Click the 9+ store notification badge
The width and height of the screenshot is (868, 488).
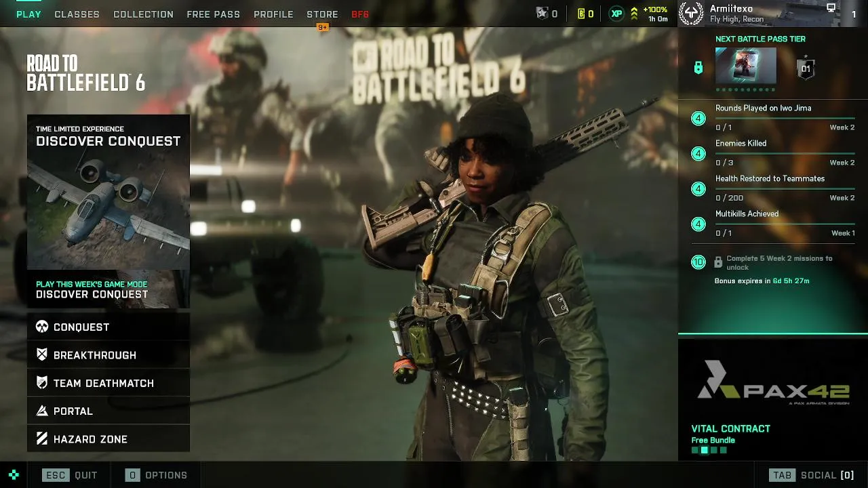point(323,27)
